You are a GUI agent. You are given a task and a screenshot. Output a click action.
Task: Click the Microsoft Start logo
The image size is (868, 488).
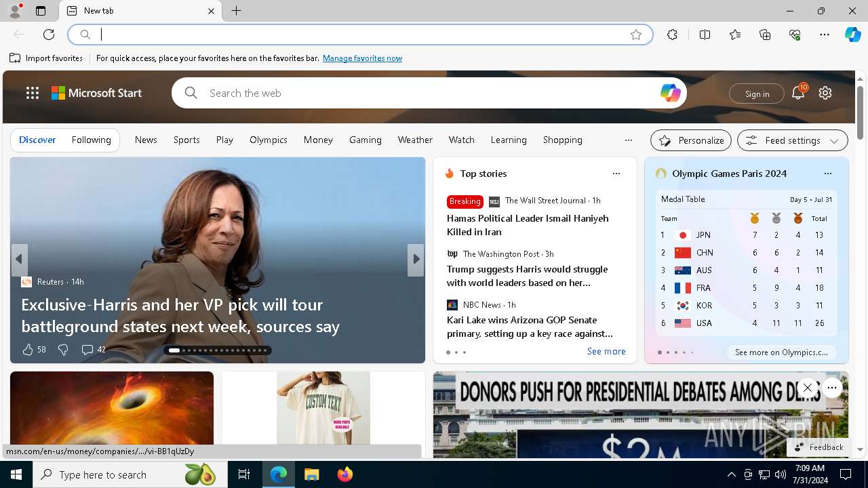(x=97, y=93)
